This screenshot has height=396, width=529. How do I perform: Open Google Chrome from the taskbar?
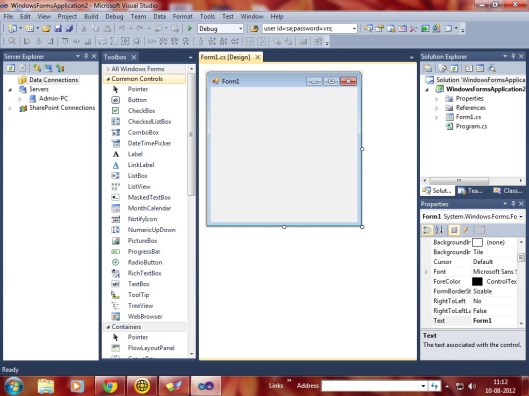click(x=109, y=386)
